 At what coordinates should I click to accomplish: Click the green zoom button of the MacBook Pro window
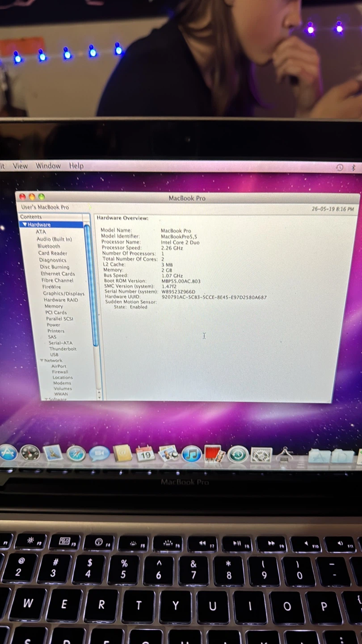(x=42, y=197)
